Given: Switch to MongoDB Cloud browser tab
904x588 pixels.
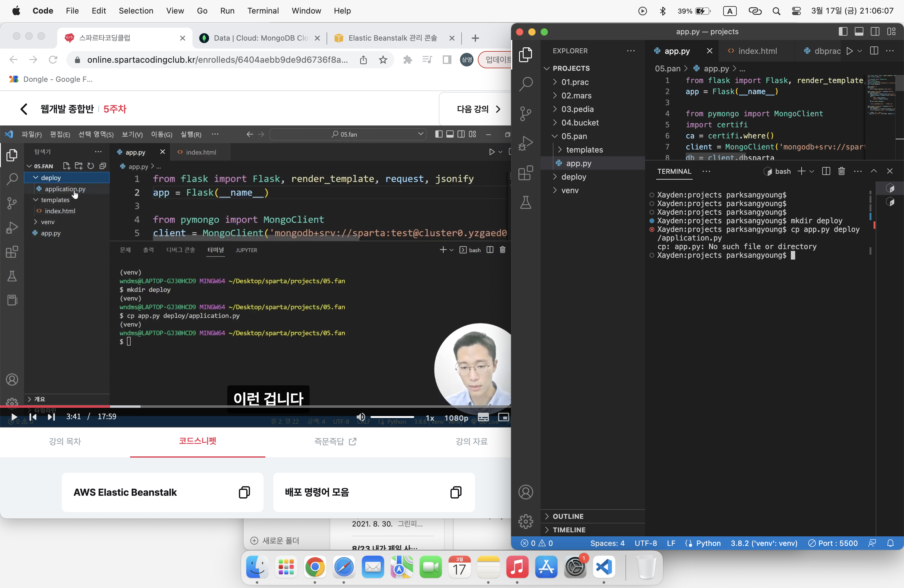Looking at the screenshot, I should click(x=260, y=38).
